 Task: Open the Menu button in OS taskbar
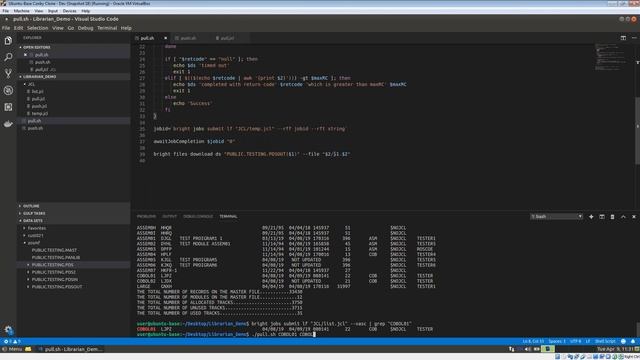12,349
